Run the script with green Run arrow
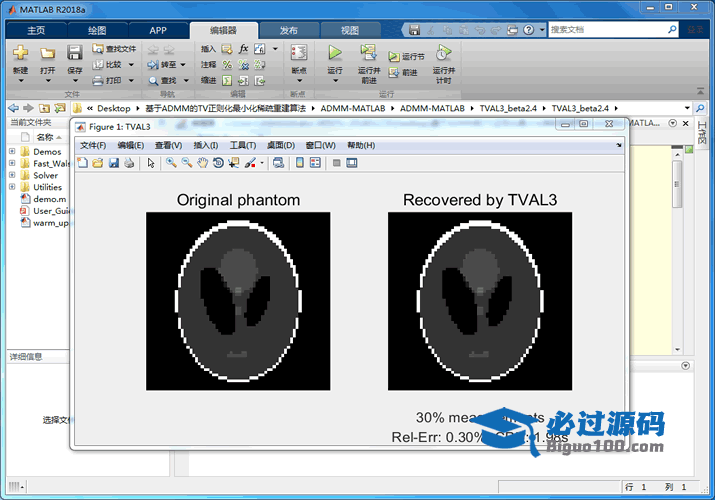Viewport: 715px width, 500px height. coord(335,52)
